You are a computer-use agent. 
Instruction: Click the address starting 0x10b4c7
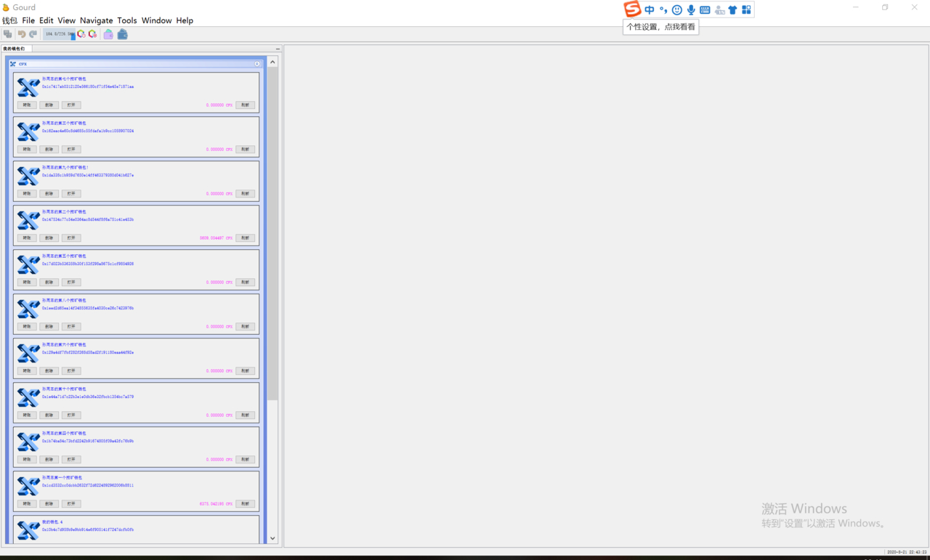[x=88, y=530]
